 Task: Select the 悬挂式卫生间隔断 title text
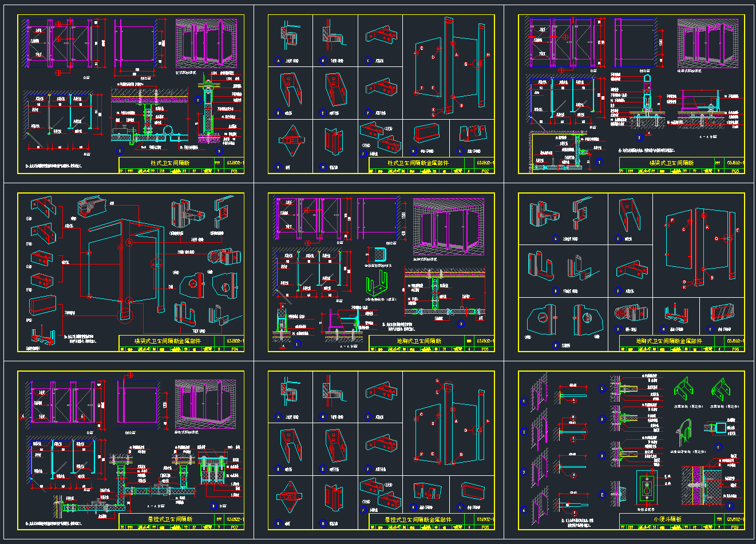point(171,519)
